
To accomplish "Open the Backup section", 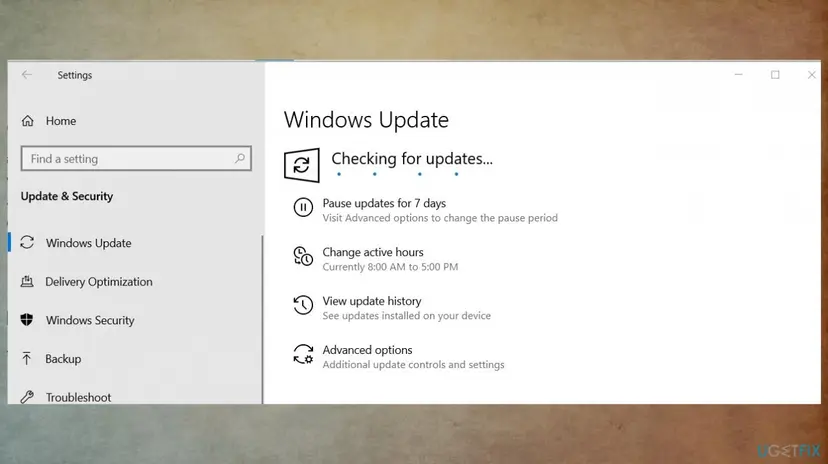I will coord(63,359).
